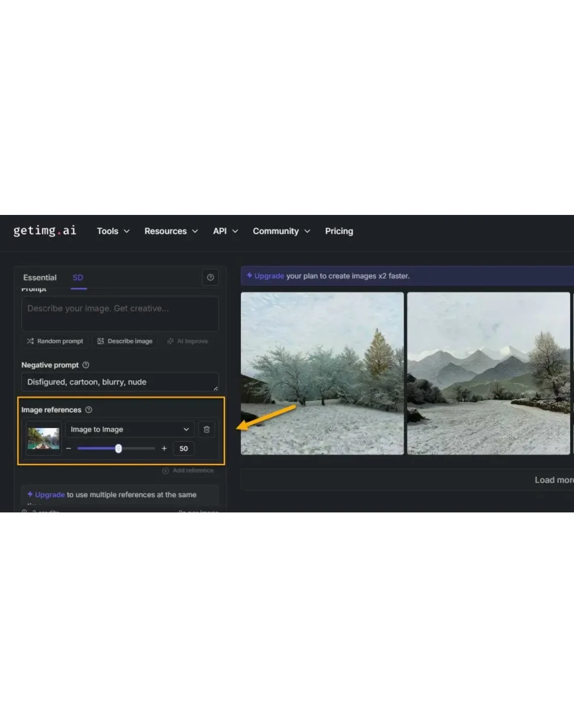Delete the image reference with trash icon
Image resolution: width=574 pixels, height=728 pixels.
point(206,429)
